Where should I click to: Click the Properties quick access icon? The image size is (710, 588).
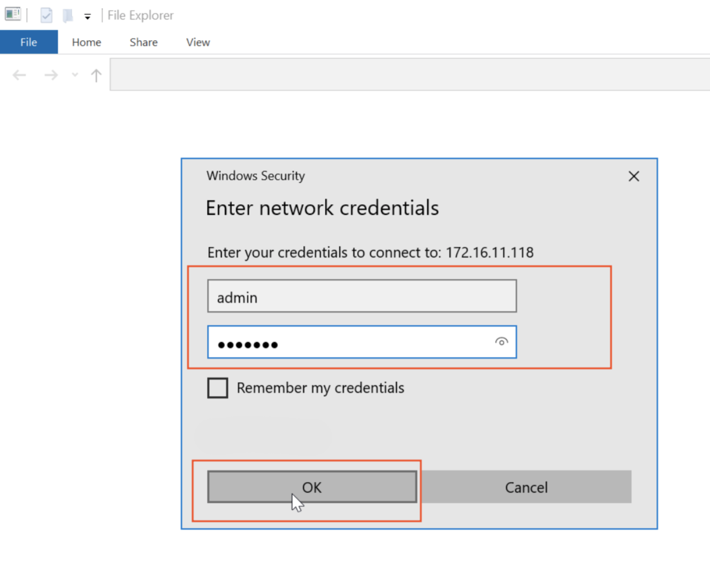coord(46,15)
